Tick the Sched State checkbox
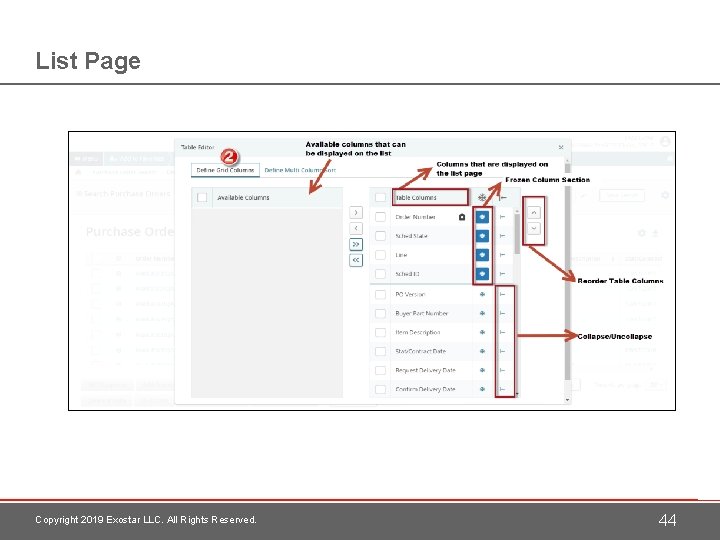 coord(380,236)
